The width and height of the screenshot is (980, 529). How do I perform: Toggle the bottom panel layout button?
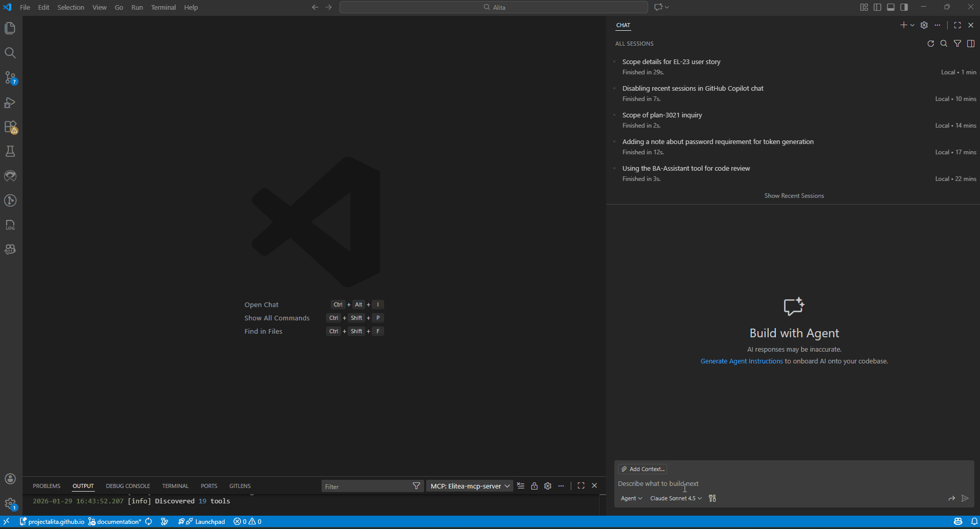click(891, 7)
